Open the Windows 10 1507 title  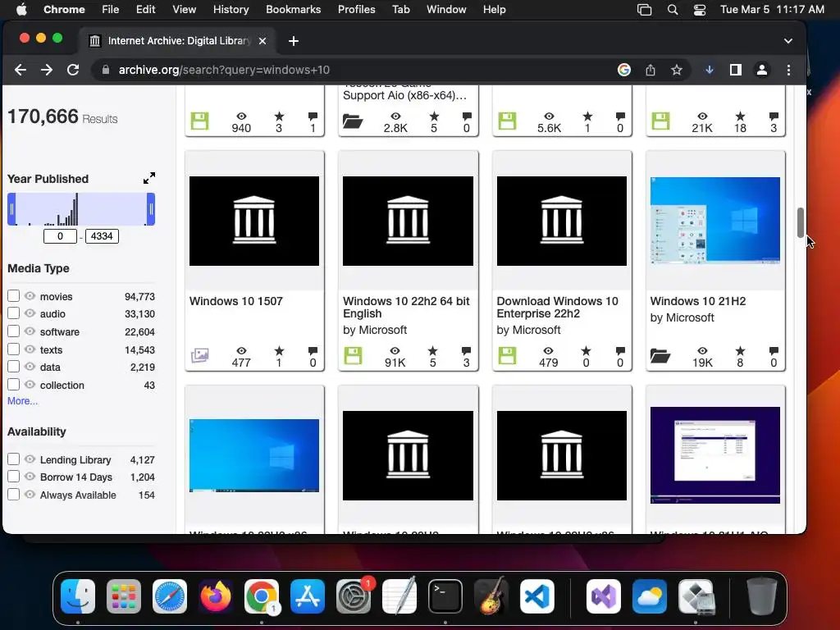(235, 301)
